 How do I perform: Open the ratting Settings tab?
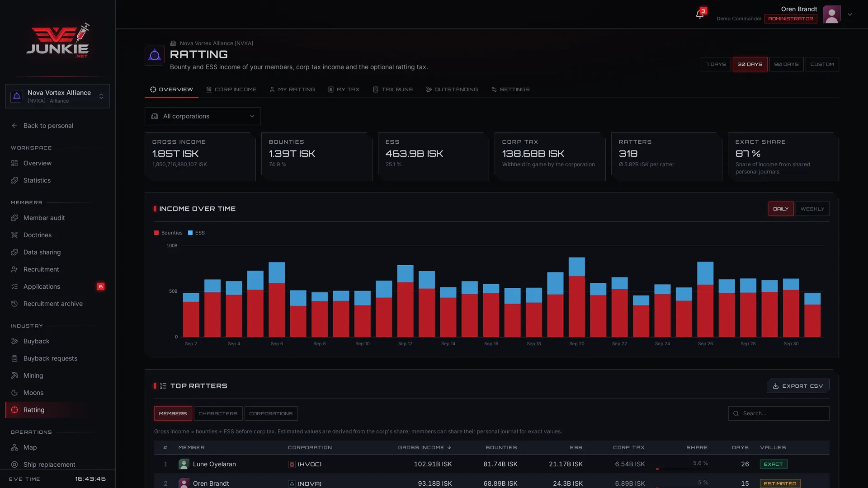click(x=510, y=89)
